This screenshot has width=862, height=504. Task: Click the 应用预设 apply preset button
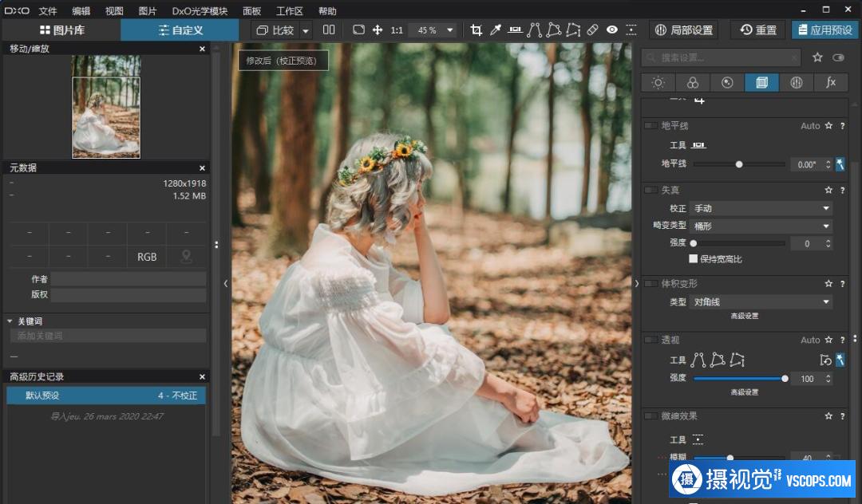(x=825, y=30)
